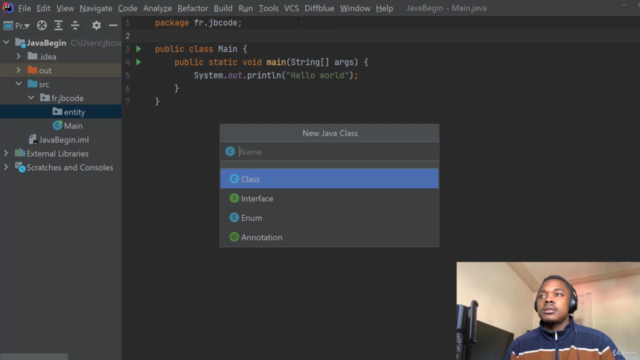Viewport: 640px width, 360px height.
Task: Hide the Project tool window
Action: click(113, 26)
